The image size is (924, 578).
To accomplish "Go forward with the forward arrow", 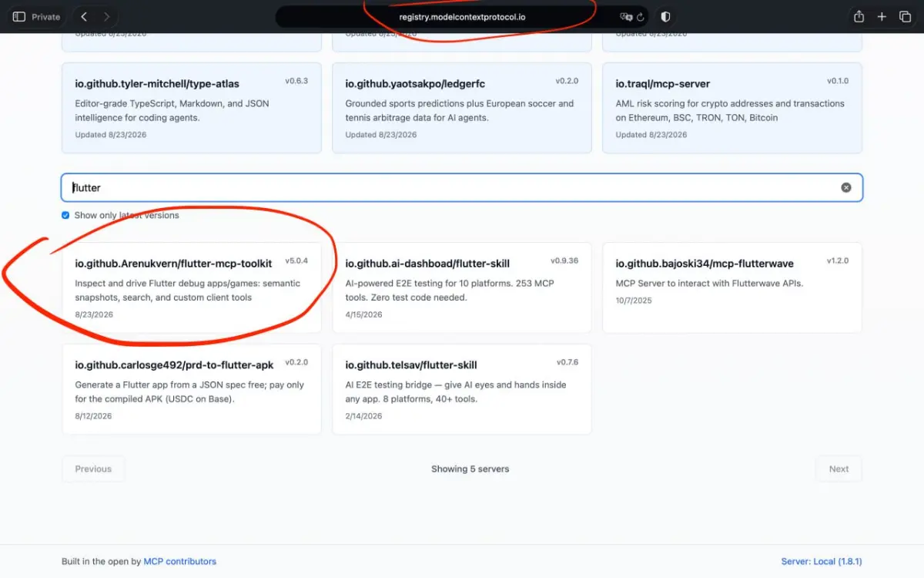I will [106, 16].
